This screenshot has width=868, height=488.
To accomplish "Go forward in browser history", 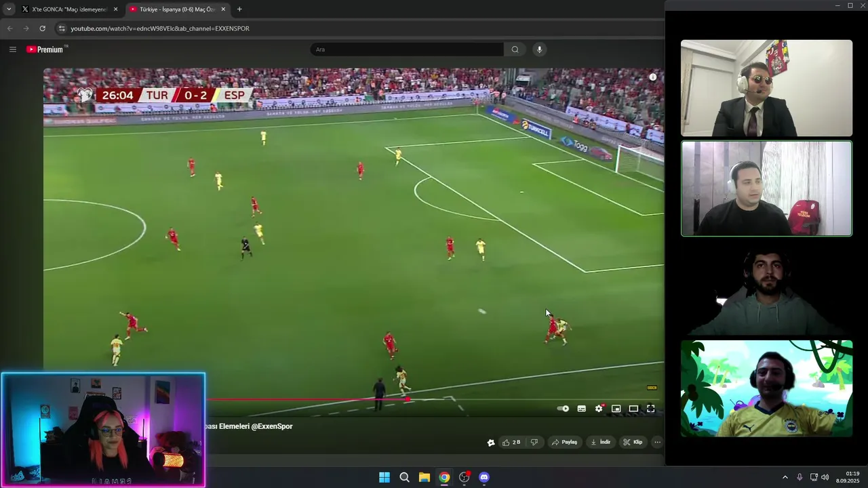I will pos(26,28).
